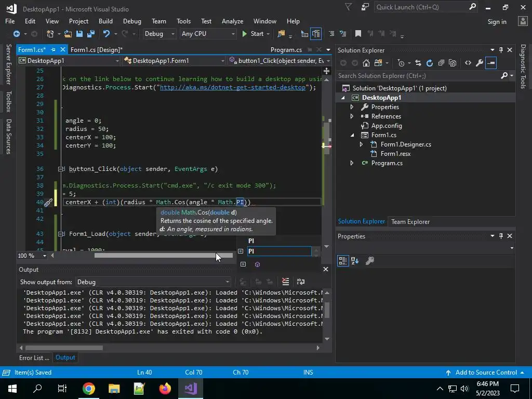Expand the References node in Solution Explorer
Image resolution: width=532 pixels, height=399 pixels.
(x=352, y=116)
